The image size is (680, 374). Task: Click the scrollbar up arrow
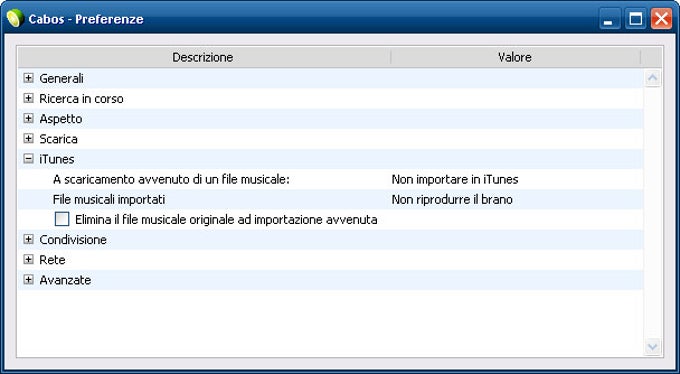click(x=653, y=79)
